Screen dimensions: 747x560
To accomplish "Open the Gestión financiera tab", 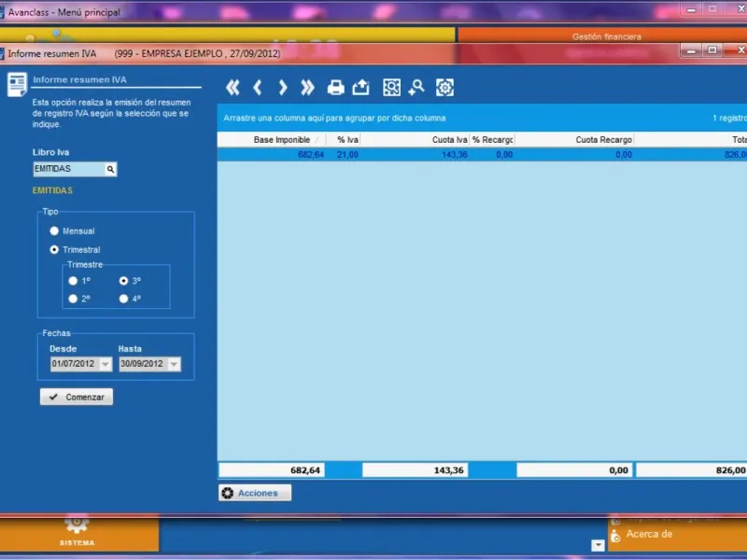I will [606, 36].
